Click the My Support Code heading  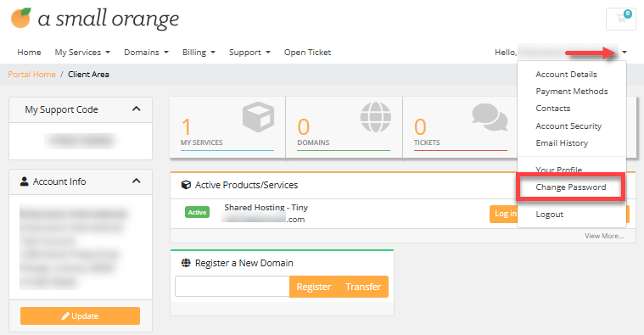pos(61,109)
